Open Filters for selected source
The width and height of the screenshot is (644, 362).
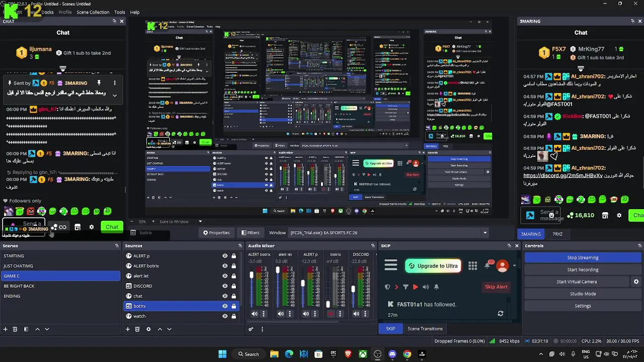250,233
